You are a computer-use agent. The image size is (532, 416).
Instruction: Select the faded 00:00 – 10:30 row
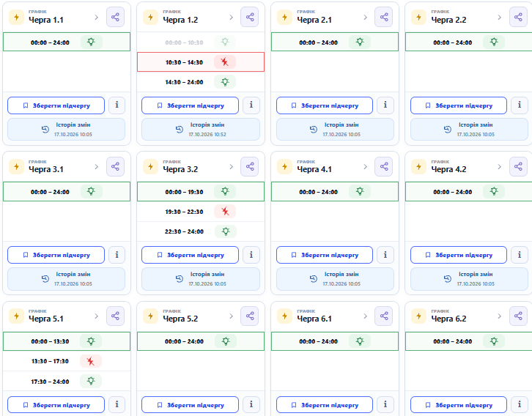click(x=201, y=42)
